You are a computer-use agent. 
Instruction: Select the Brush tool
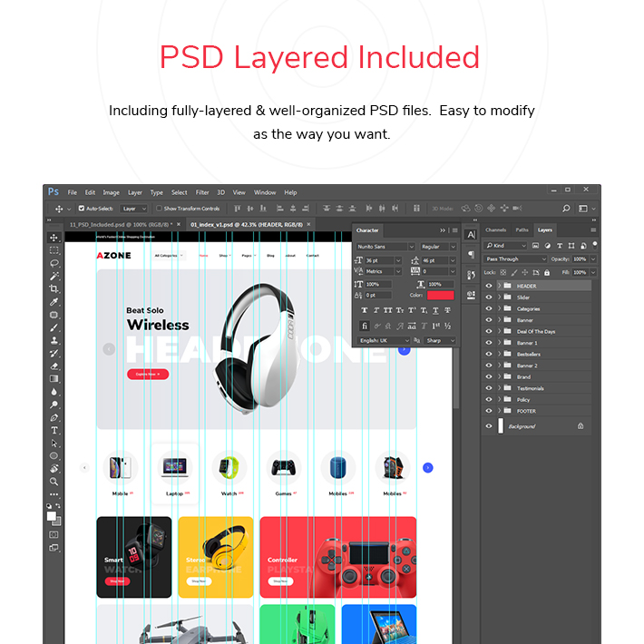54,327
